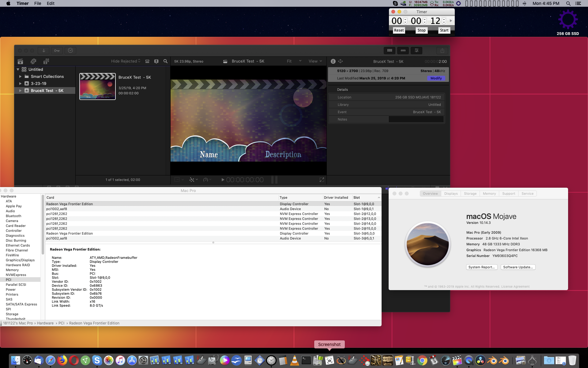The width and height of the screenshot is (588, 368).
Task: Click the Modify project settings button
Action: coord(436,79)
